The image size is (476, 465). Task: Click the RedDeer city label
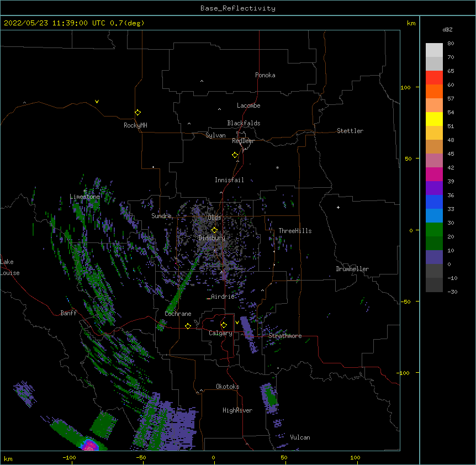coord(243,141)
